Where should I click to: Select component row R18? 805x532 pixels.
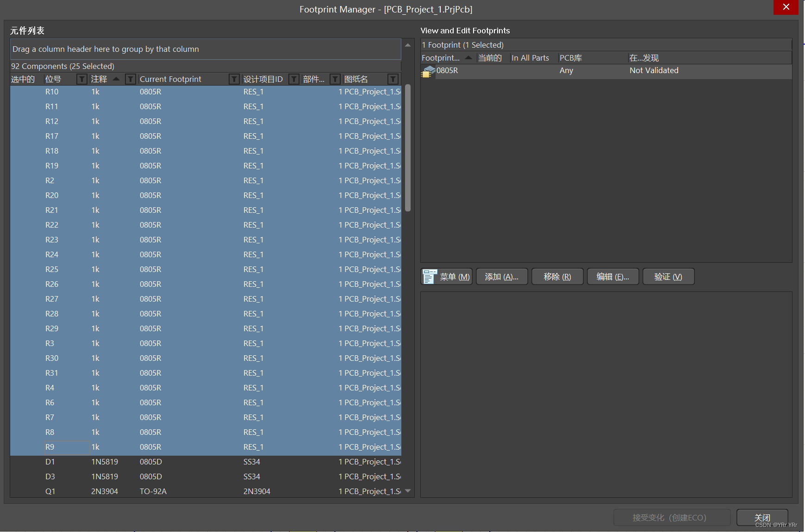206,151
